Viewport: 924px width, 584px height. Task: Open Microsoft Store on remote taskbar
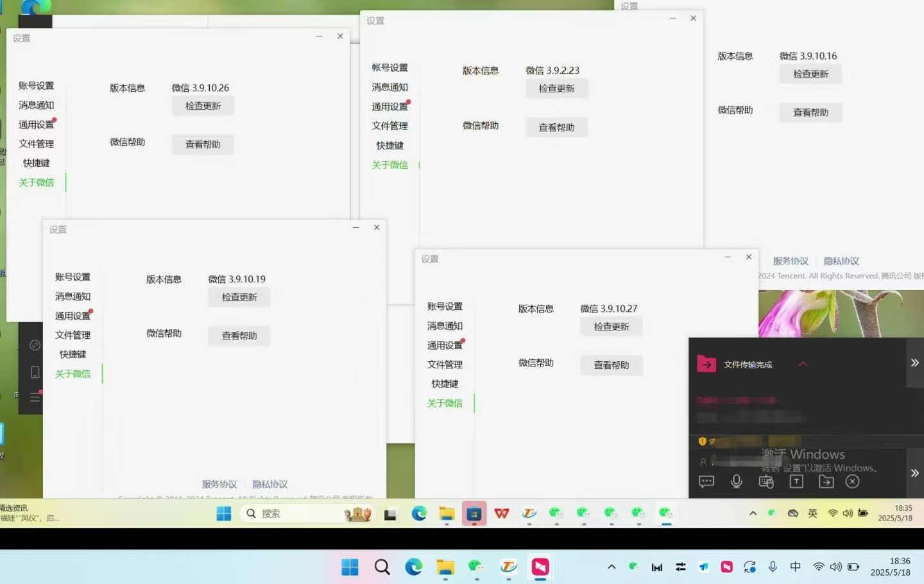[474, 513]
